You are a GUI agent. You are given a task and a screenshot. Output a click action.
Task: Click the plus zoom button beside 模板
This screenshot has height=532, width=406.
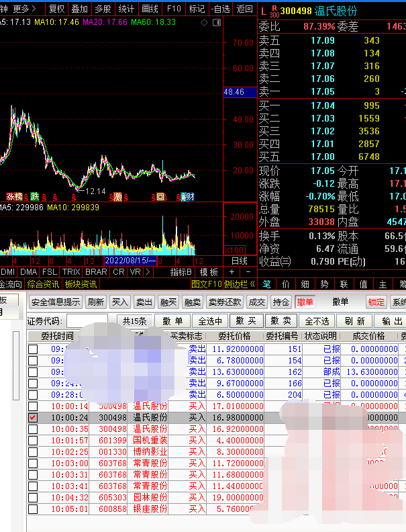[232, 272]
